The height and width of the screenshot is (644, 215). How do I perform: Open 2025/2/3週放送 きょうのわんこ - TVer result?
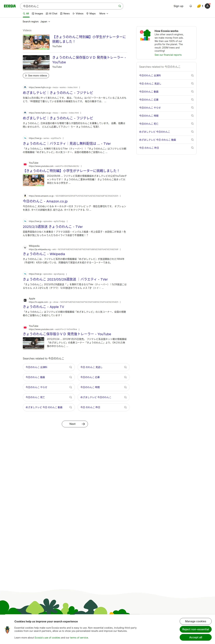tap(53, 227)
